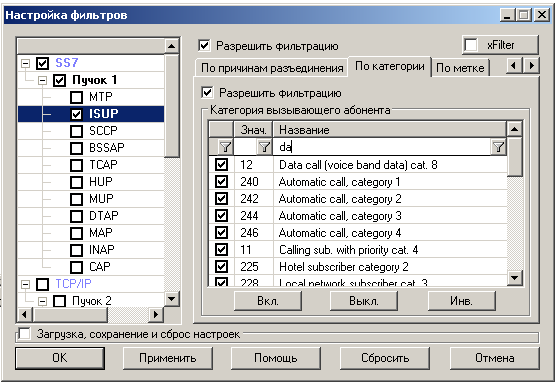The height and width of the screenshot is (383, 555).
Task: Click the Название filter field containing 'da'
Action: (x=382, y=147)
